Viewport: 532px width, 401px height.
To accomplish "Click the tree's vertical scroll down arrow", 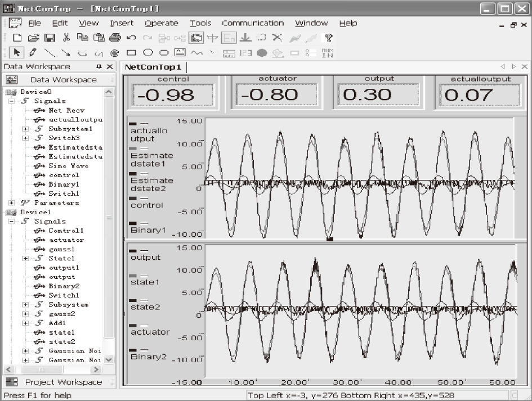I will click(x=109, y=359).
